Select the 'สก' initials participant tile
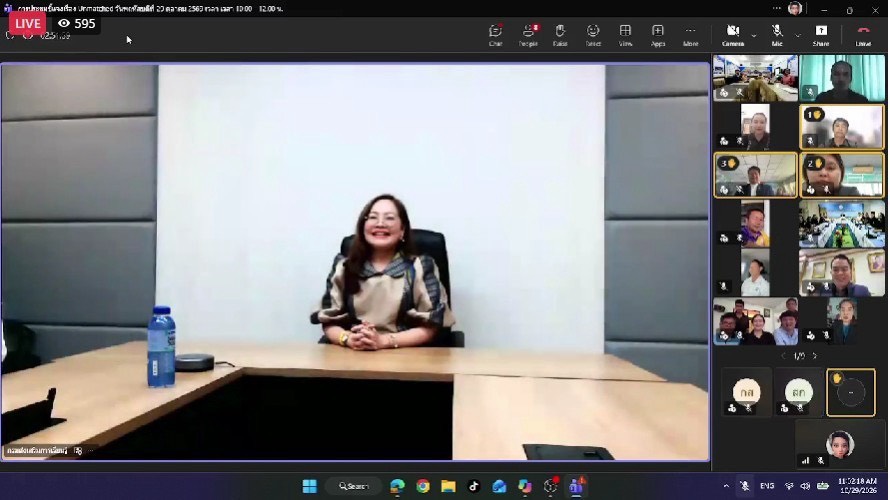This screenshot has height=500, width=890. [x=799, y=392]
